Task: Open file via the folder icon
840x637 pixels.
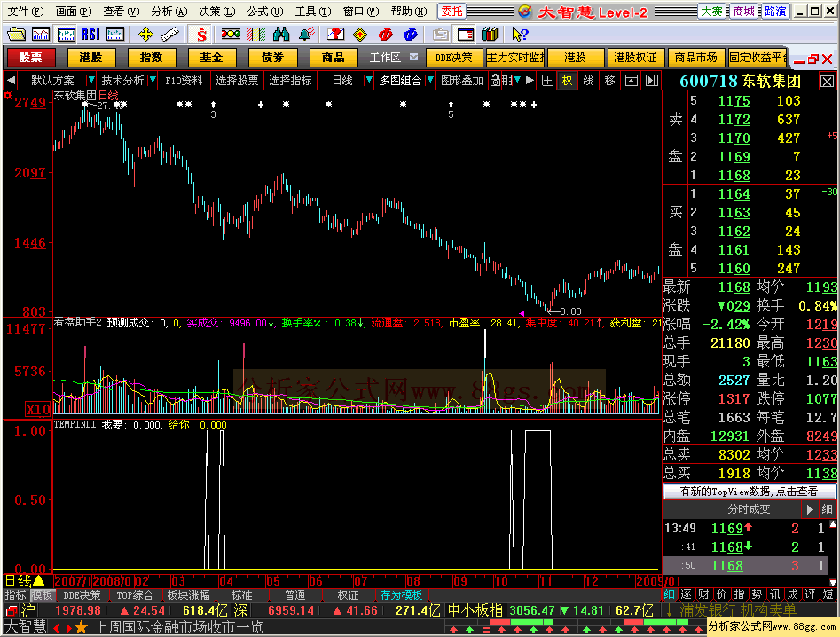Action: pos(16,35)
